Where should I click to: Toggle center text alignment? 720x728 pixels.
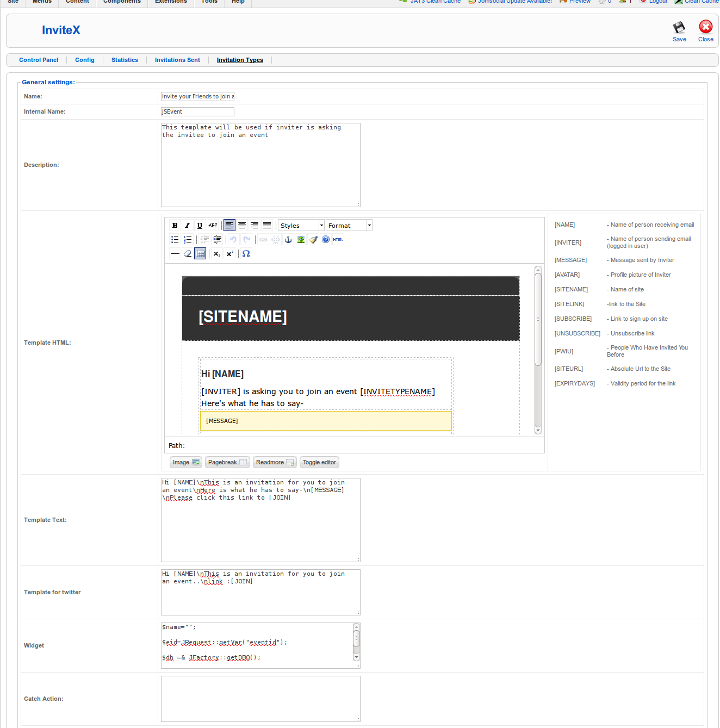[x=242, y=225]
